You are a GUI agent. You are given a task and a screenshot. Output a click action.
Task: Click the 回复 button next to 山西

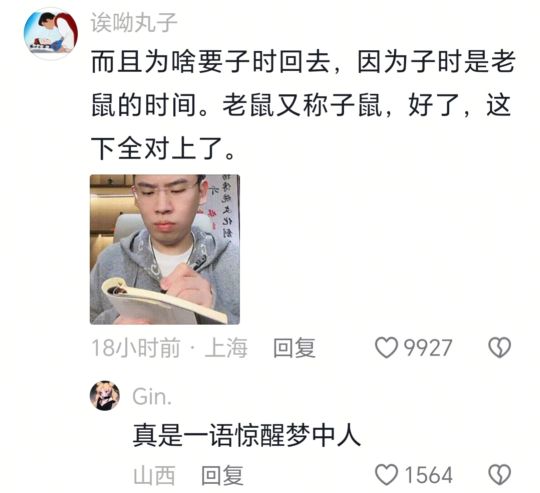(x=222, y=475)
